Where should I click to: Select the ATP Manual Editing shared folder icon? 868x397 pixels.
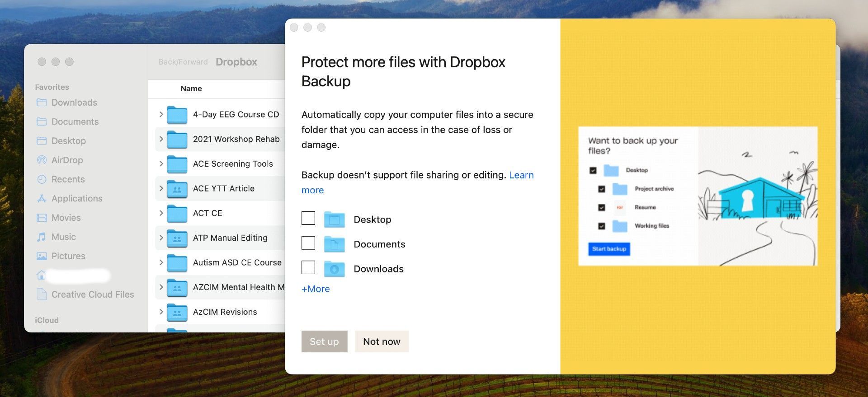tap(177, 238)
